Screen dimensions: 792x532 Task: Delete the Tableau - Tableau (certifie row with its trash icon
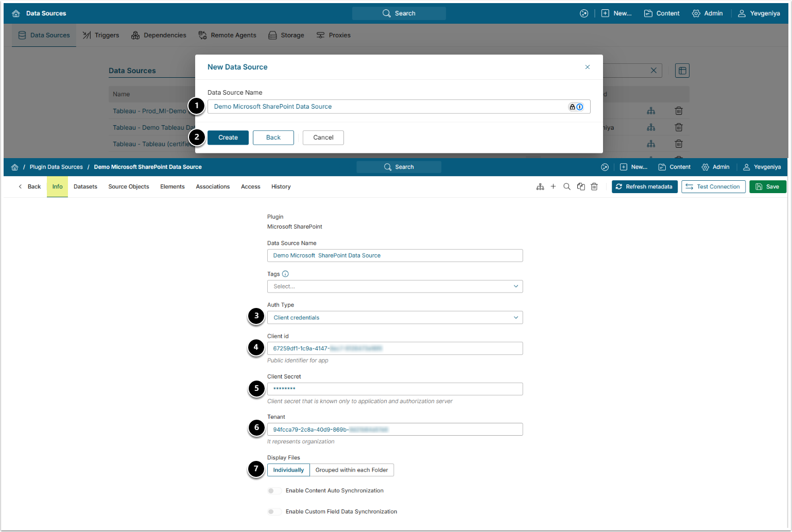(679, 144)
